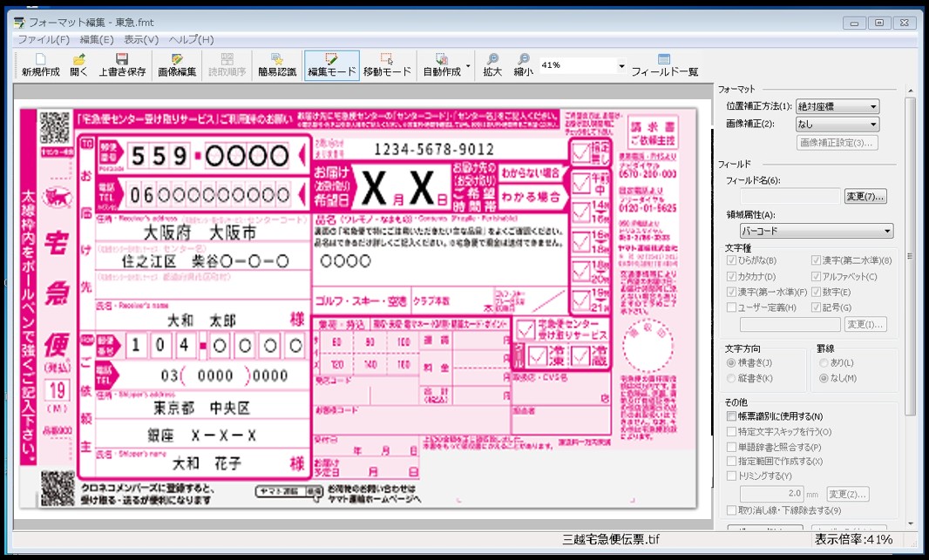Minimize the フォーマット編集 window

click(854, 24)
